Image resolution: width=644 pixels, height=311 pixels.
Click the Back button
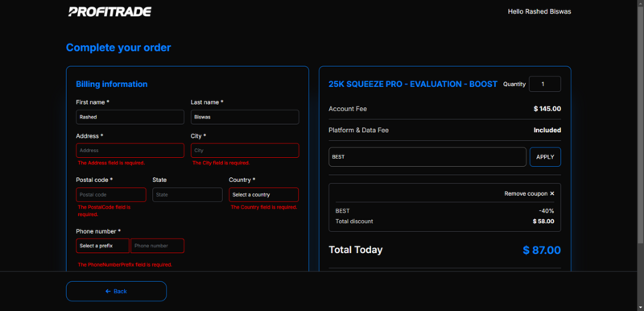point(116,292)
